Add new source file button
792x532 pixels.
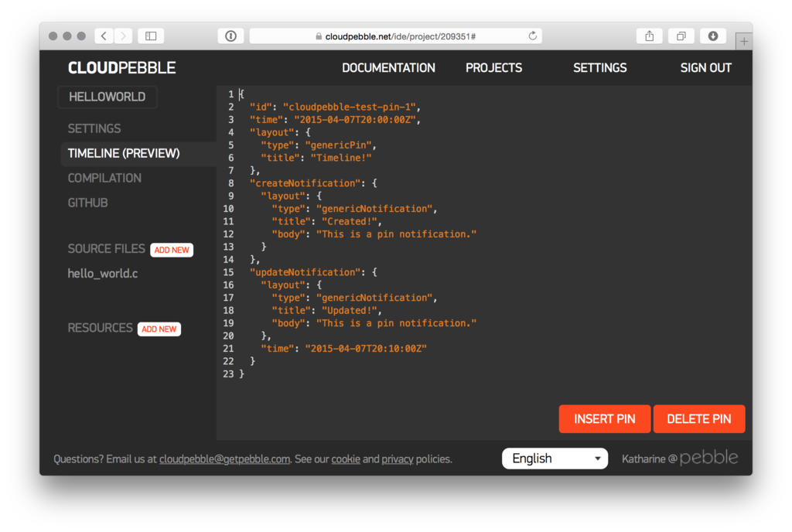[x=172, y=250]
